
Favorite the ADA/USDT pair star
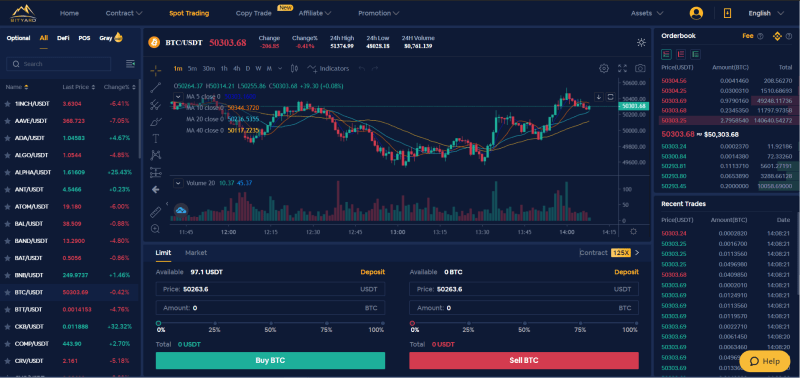click(x=7, y=138)
